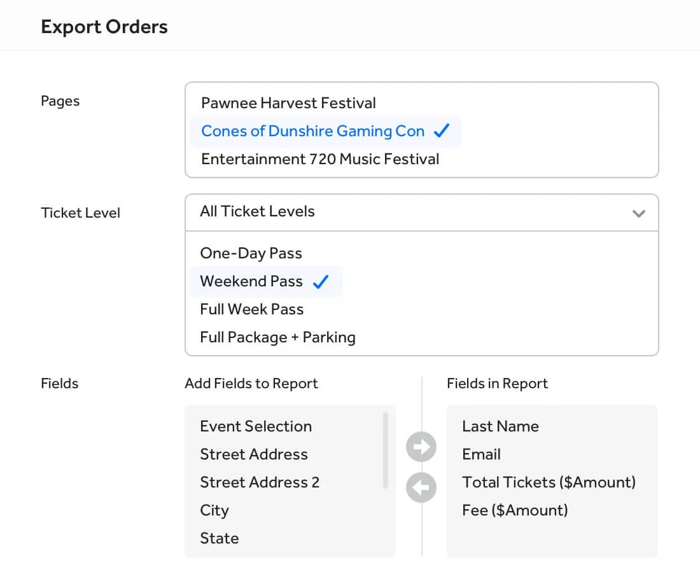Select the City field to add
700x588 pixels.
point(214,510)
